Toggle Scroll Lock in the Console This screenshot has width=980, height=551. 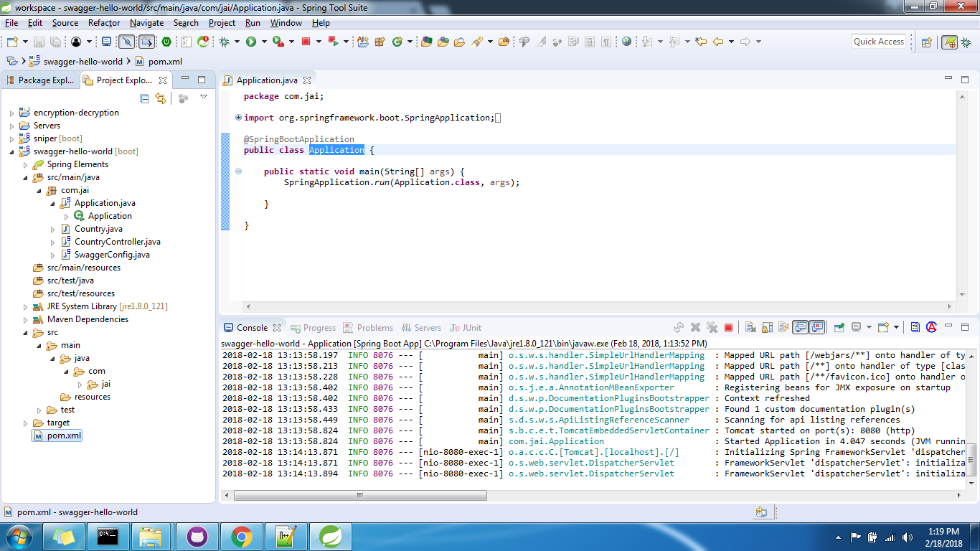[x=767, y=328]
